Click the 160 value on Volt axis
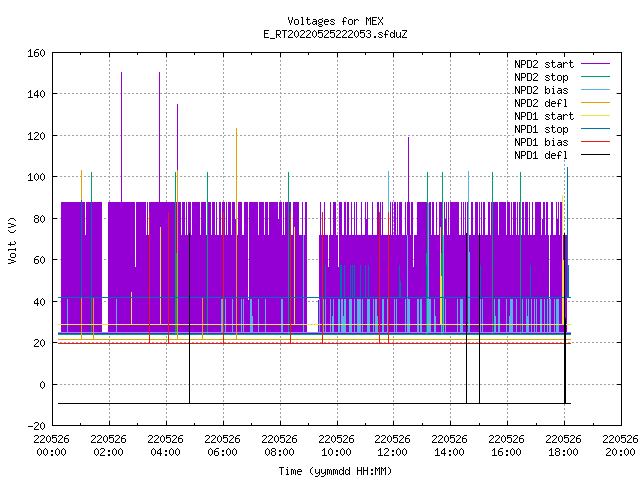Screen dimensions: 640x480 pos(36,53)
